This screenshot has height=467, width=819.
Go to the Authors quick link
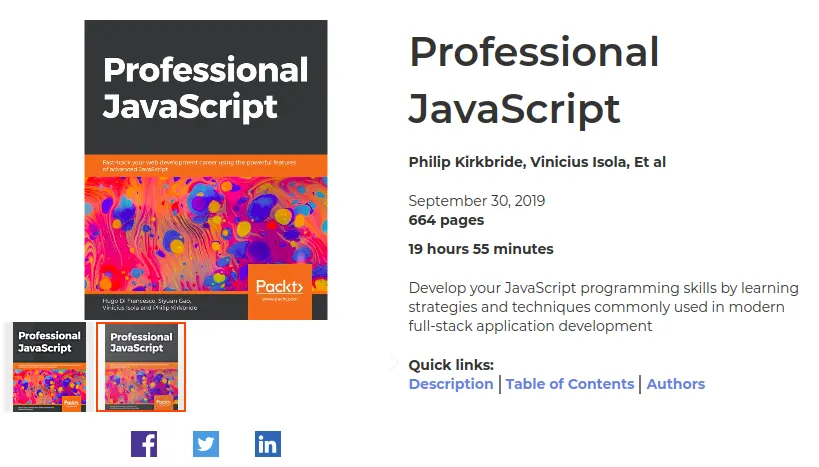pyautogui.click(x=676, y=384)
